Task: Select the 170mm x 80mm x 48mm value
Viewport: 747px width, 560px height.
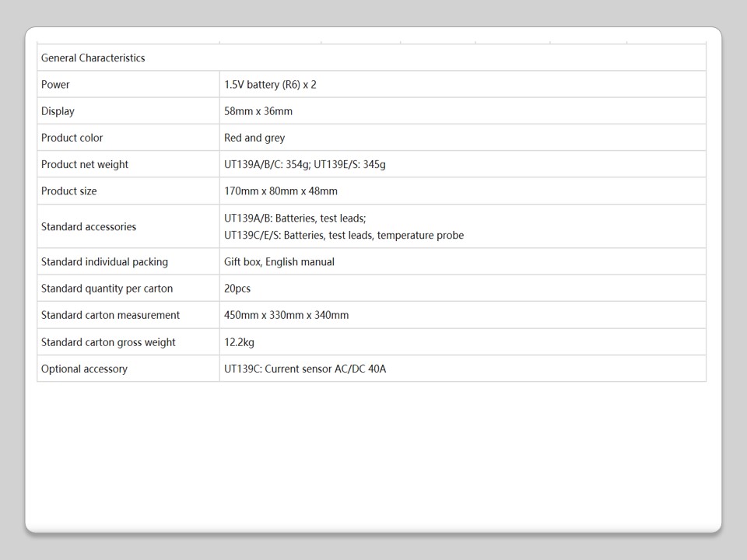Action: point(281,191)
